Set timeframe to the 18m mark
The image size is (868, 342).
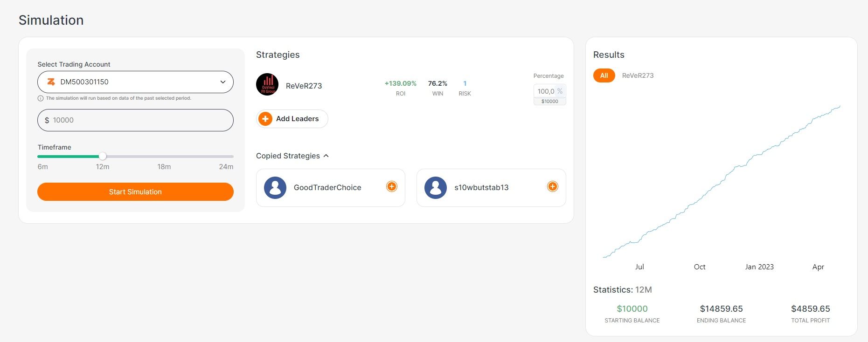point(164,157)
